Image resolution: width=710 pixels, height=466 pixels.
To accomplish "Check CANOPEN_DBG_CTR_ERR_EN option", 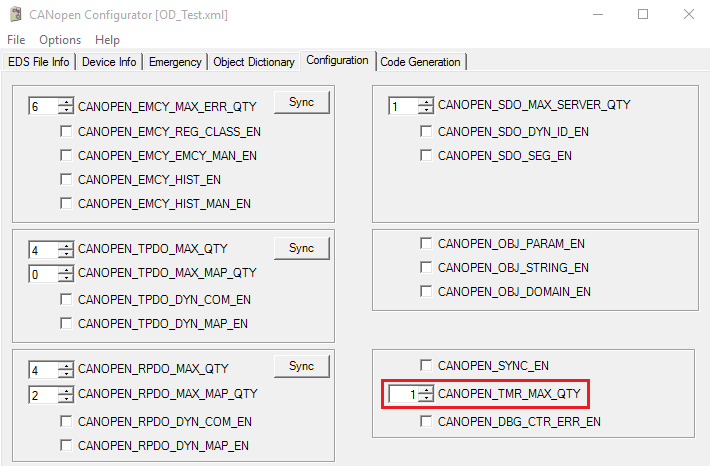I will [x=426, y=422].
